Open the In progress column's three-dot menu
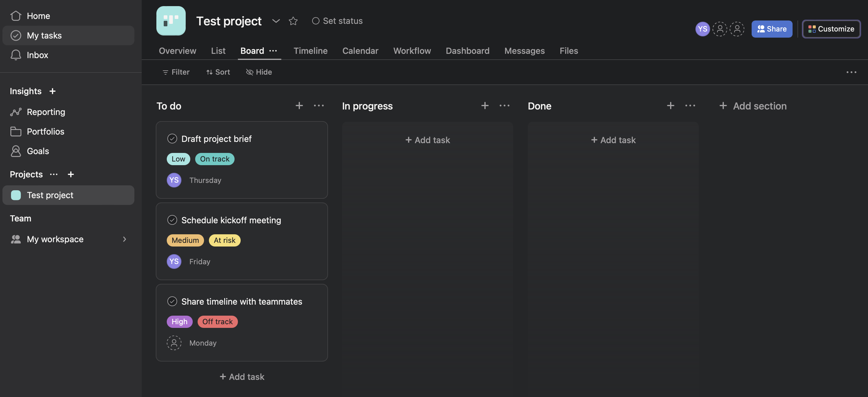 point(504,106)
